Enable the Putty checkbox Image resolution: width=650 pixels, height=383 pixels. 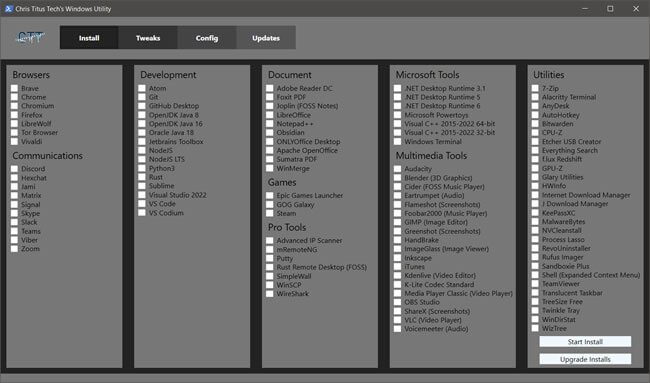(270, 258)
